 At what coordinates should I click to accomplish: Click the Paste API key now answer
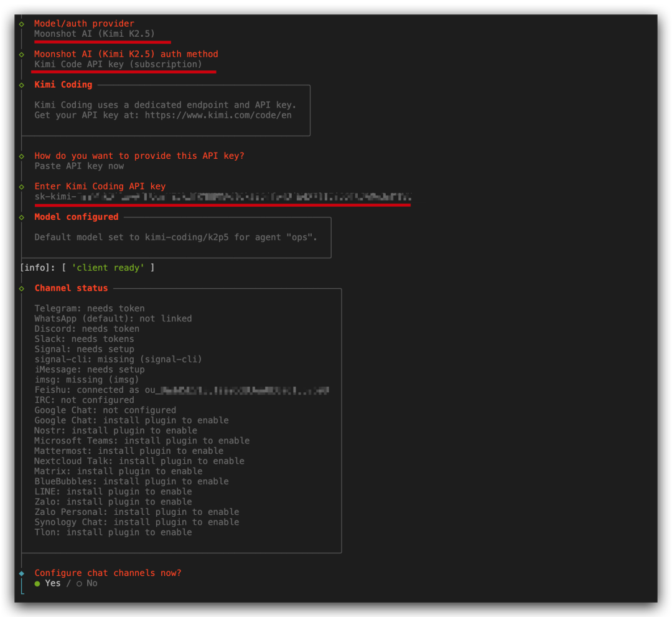tap(79, 166)
